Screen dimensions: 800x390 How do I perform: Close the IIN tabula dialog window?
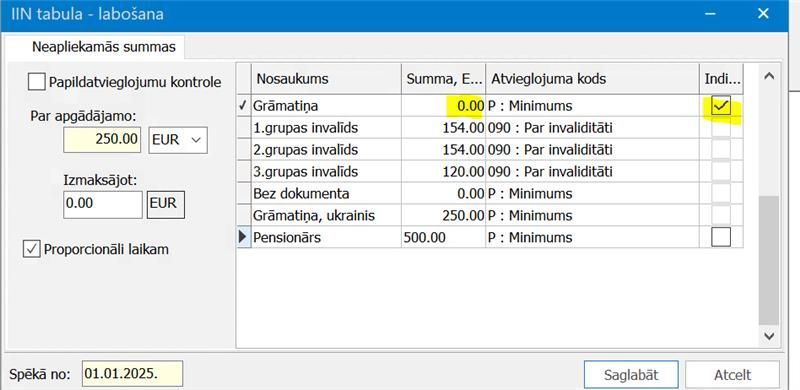click(x=763, y=14)
